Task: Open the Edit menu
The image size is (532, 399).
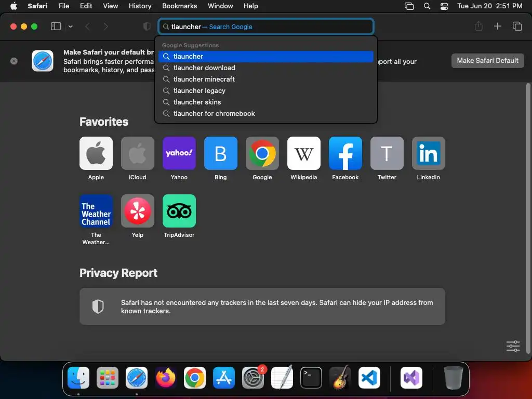Action: point(86,6)
